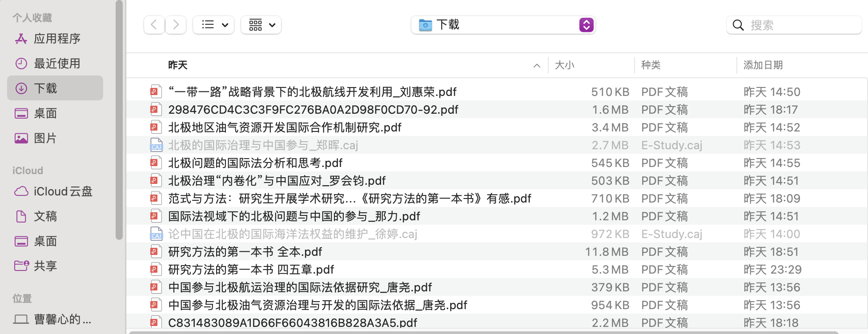Open the grid grouping options dropdown
This screenshot has width=868, height=334.
click(261, 25)
